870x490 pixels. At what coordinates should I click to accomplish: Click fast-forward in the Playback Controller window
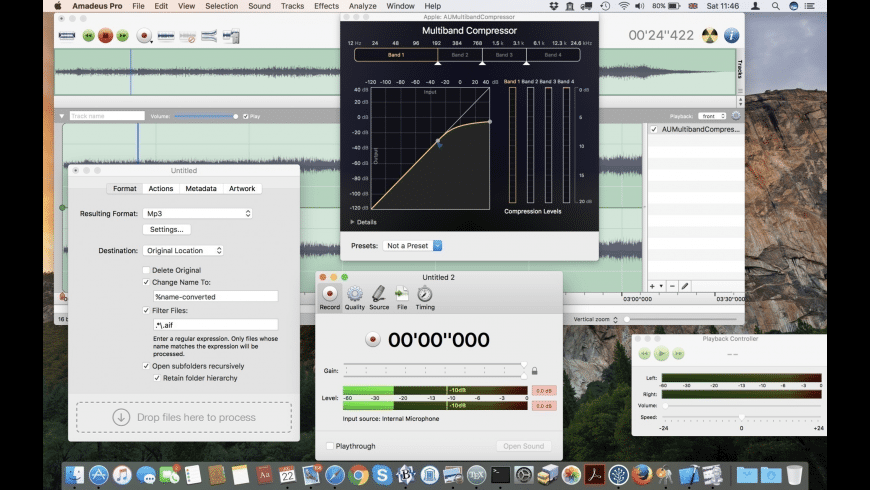click(678, 353)
